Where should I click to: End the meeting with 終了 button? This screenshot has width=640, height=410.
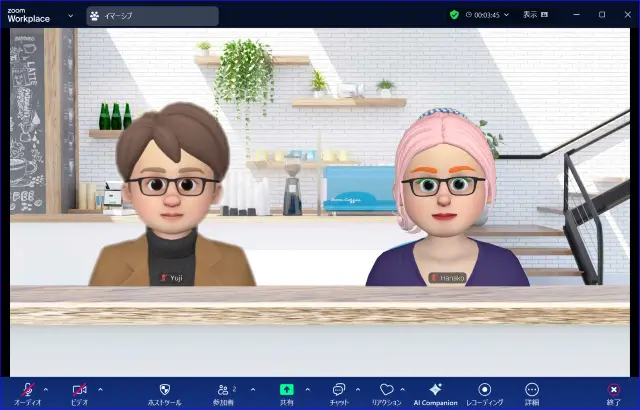(613, 390)
